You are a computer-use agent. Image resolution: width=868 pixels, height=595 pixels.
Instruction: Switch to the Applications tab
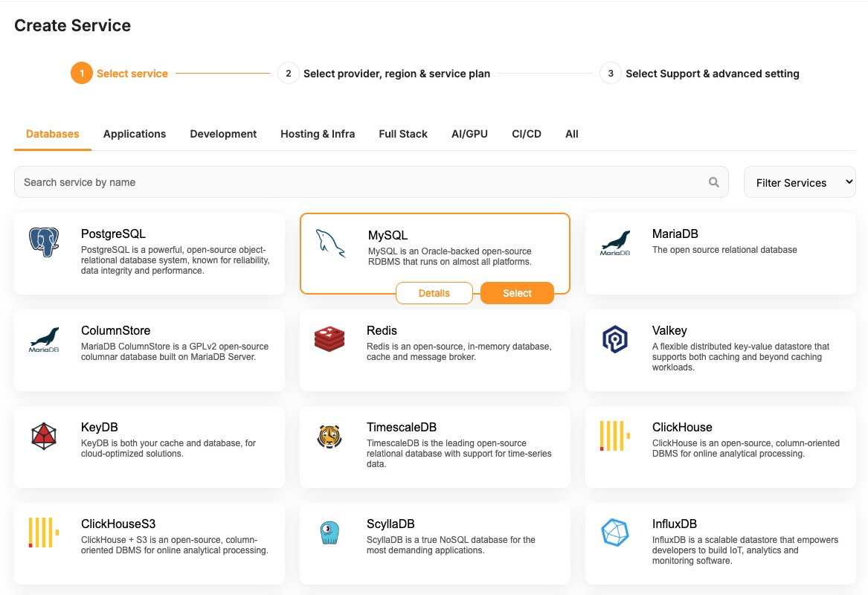[x=135, y=134]
